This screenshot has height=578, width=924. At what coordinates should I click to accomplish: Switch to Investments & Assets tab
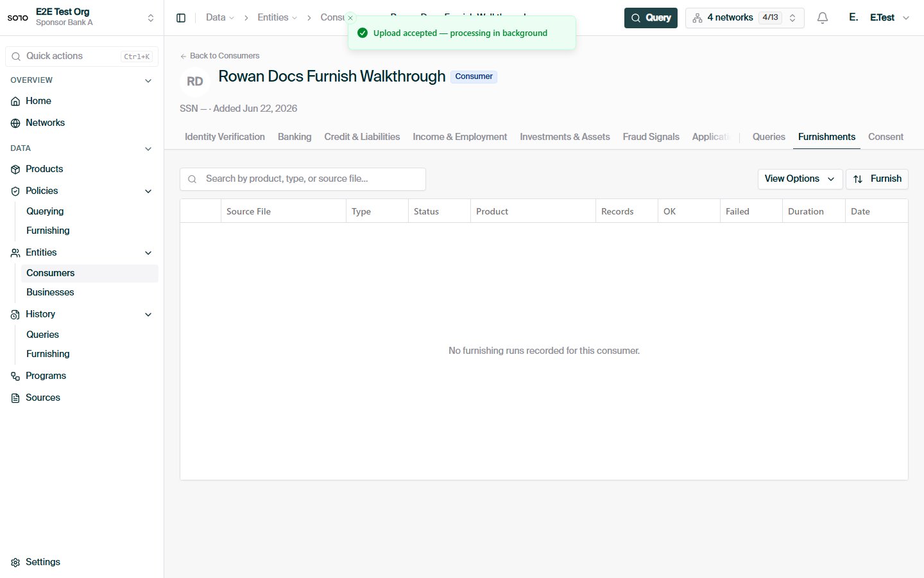(565, 137)
